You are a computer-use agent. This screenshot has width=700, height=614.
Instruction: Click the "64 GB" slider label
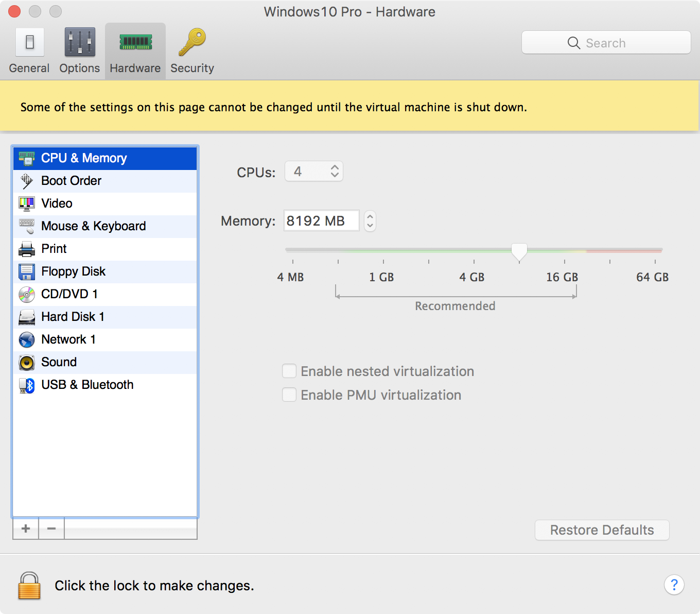[x=653, y=277]
